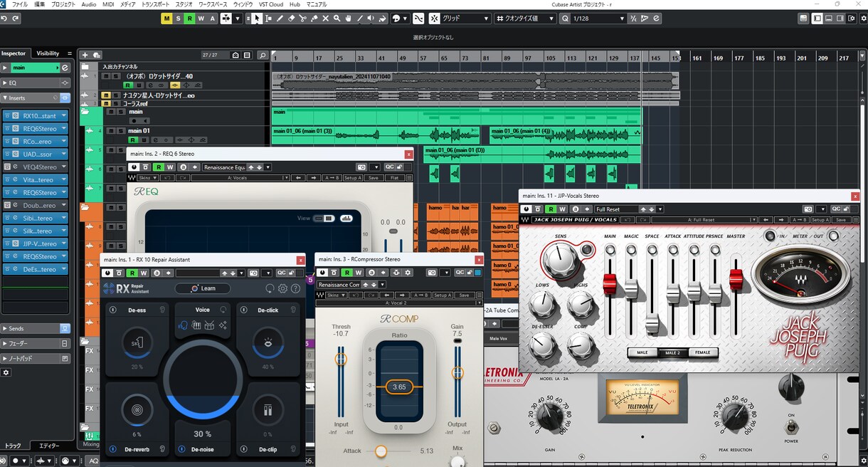Open the MIDI menu
Image resolution: width=868 pixels, height=467 pixels.
[x=108, y=4]
